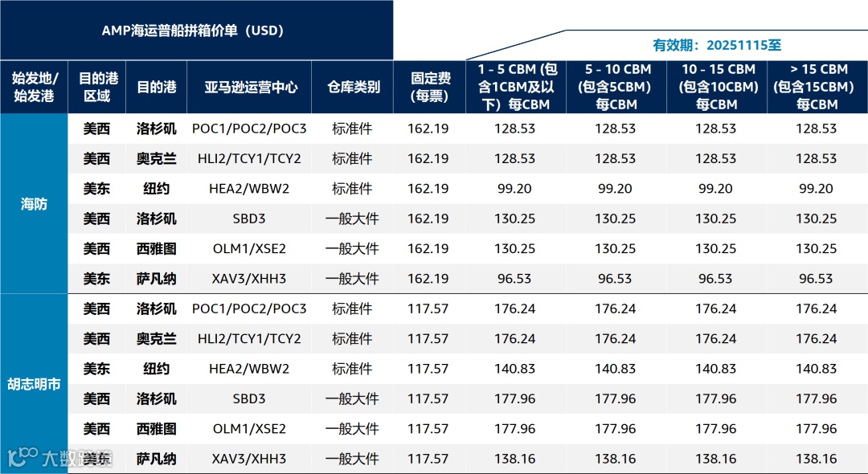868x474 pixels.
Task: Click 140.83 in the 10-15 CBM column
Action: (716, 369)
